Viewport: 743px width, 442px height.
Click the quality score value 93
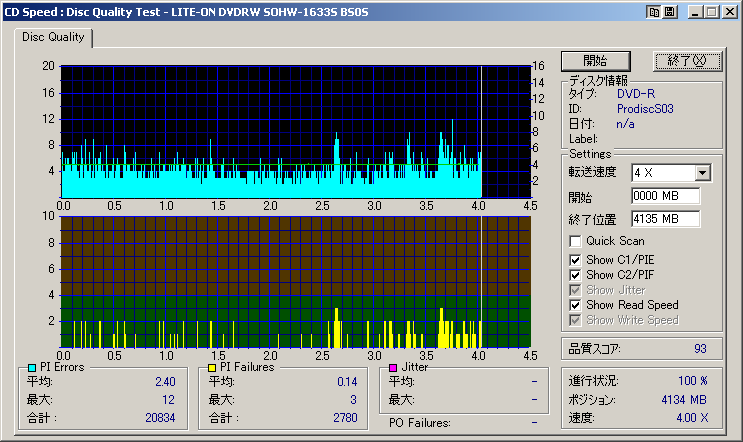tap(700, 349)
